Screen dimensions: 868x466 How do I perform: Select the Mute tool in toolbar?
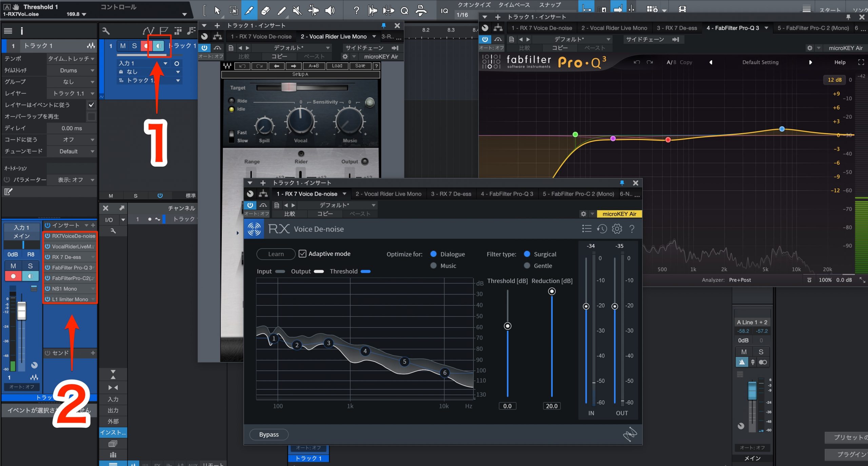297,11
